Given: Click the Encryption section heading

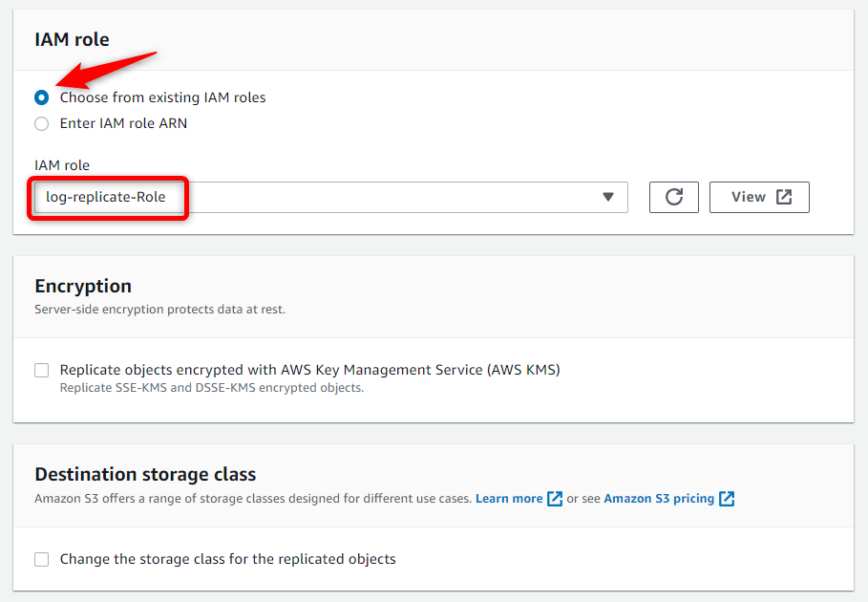Looking at the screenshot, I should pyautogui.click(x=83, y=286).
